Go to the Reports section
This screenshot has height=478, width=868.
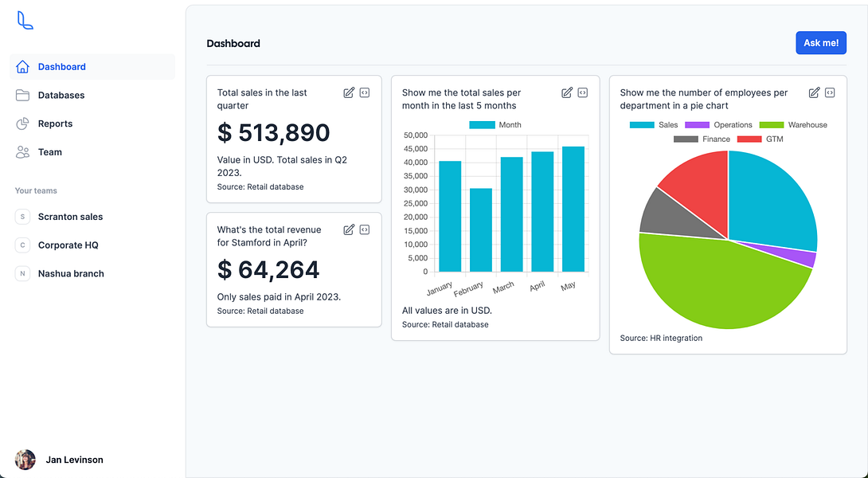pyautogui.click(x=92, y=123)
